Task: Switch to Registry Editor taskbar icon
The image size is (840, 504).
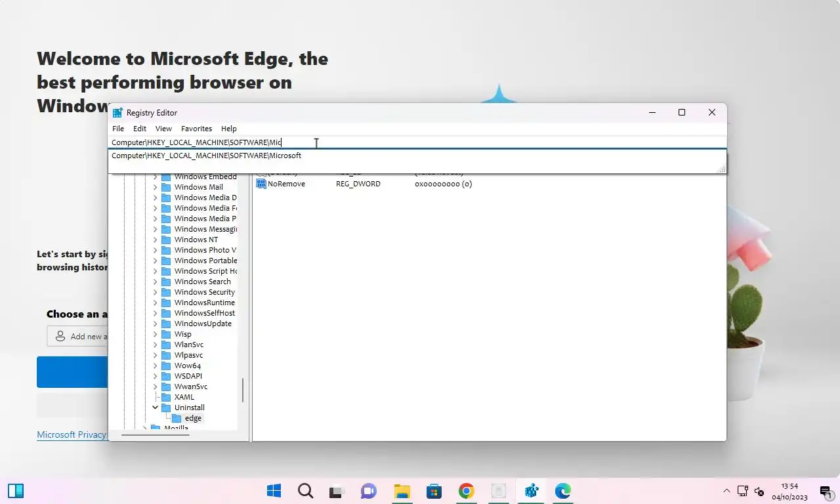Action: pos(531,491)
